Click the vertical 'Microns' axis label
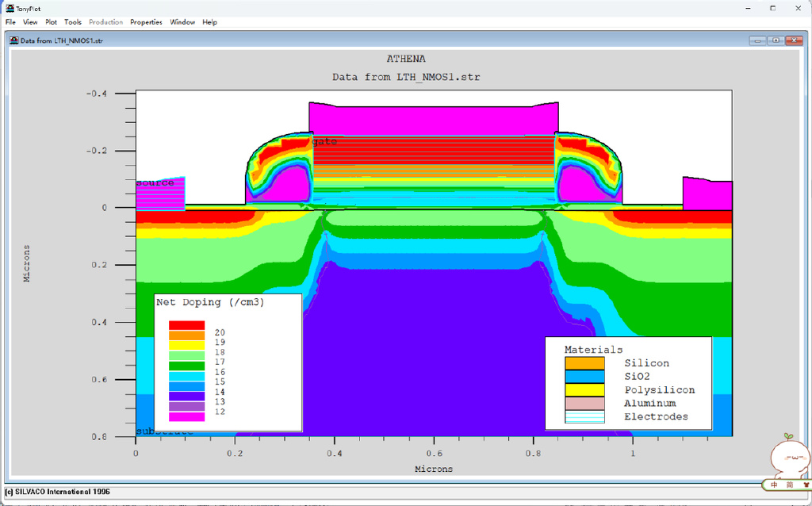812x506 pixels. (27, 263)
